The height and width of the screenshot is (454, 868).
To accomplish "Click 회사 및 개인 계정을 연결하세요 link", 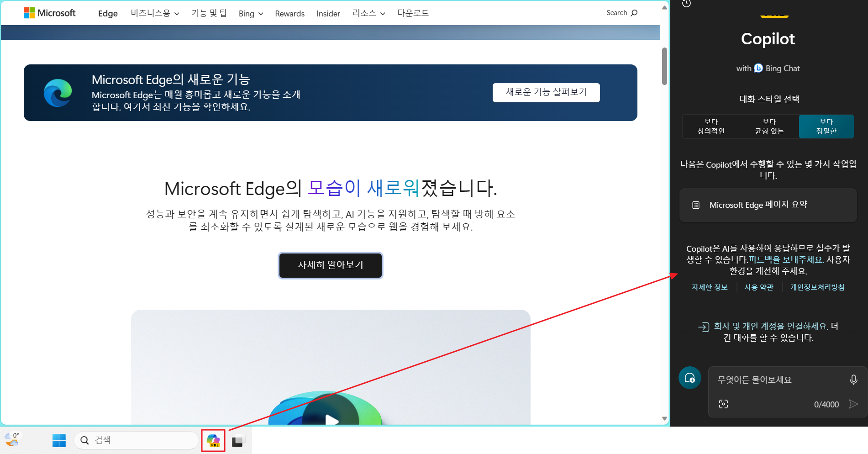I will (x=771, y=327).
